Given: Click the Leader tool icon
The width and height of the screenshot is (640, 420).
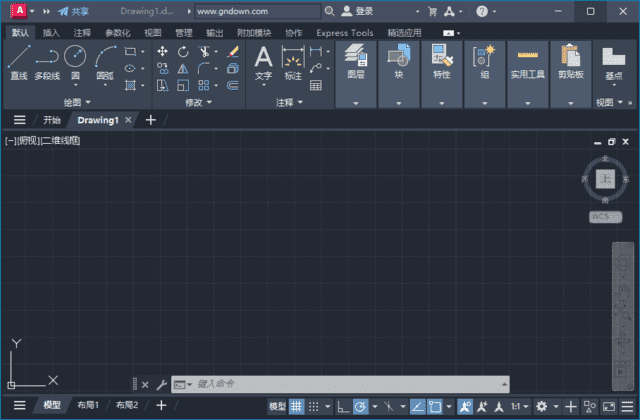Looking at the screenshot, I should tap(316, 68).
